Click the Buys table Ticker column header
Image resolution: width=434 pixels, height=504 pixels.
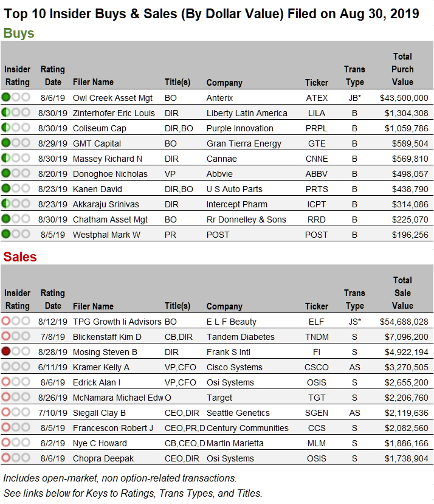tap(317, 83)
